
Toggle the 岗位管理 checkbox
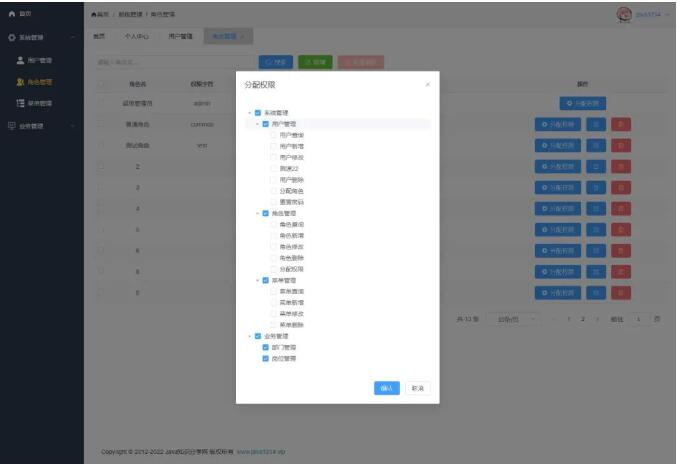click(265, 358)
